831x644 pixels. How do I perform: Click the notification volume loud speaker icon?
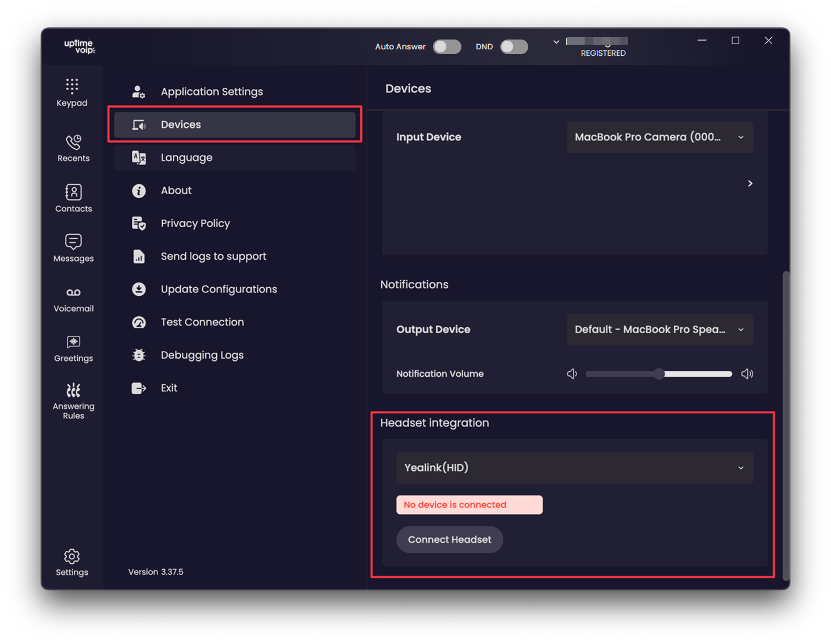[x=747, y=374]
